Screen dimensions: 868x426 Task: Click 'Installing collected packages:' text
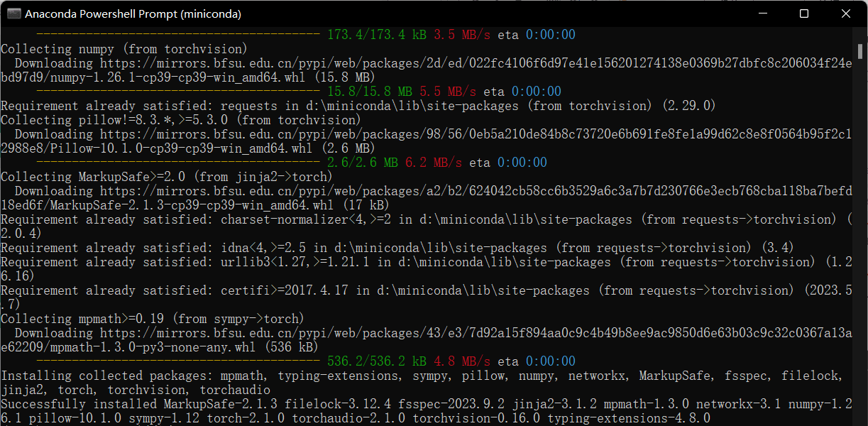(x=106, y=376)
